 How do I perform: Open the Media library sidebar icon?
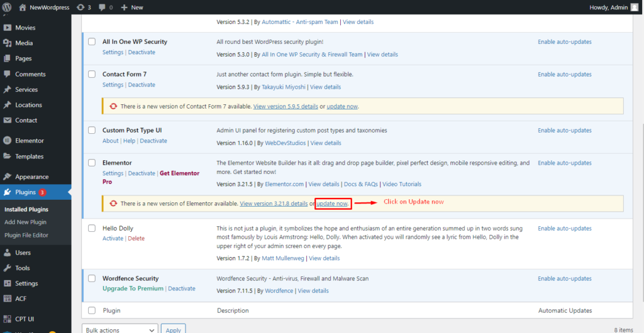(x=8, y=43)
